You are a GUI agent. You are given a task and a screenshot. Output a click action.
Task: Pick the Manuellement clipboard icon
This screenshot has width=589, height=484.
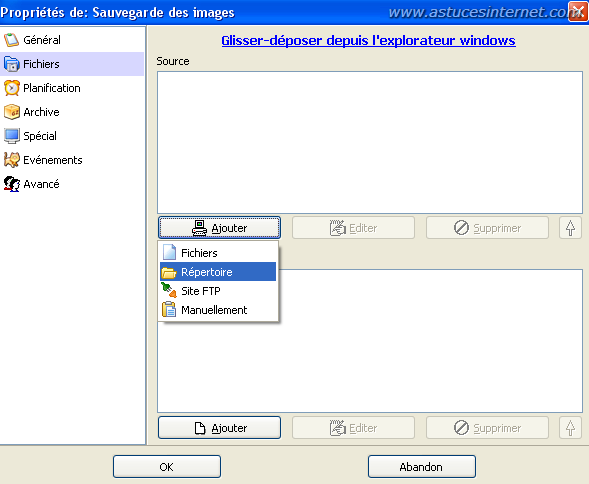pos(169,310)
